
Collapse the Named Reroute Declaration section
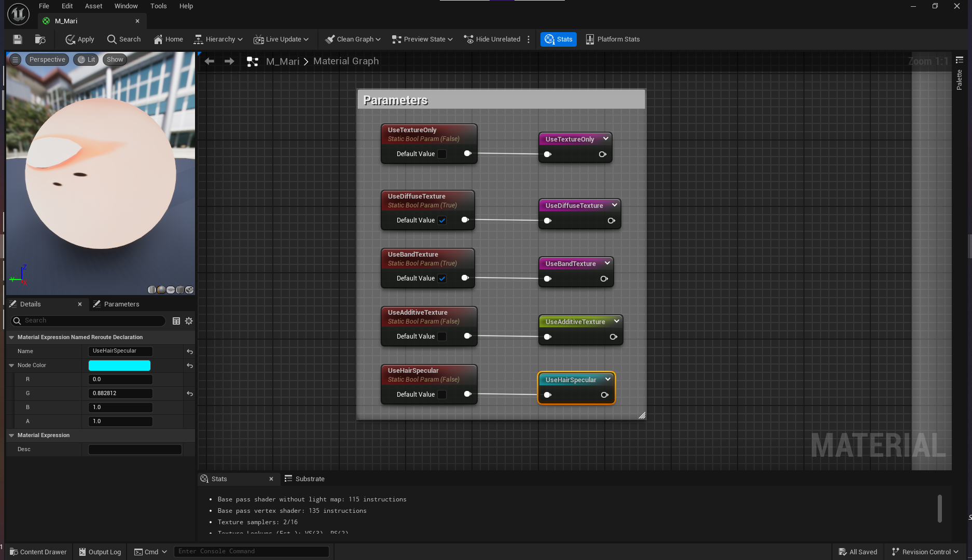[11, 337]
